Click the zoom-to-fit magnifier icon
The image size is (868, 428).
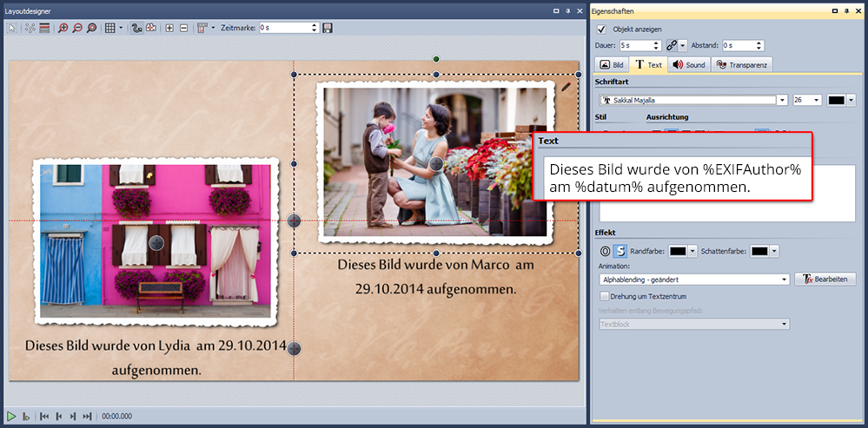coord(92,28)
